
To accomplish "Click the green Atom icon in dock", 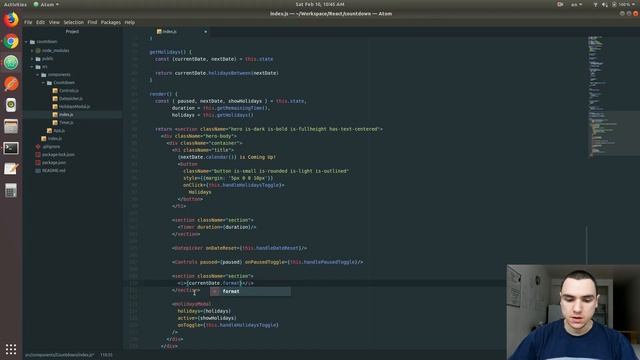I will click(11, 62).
